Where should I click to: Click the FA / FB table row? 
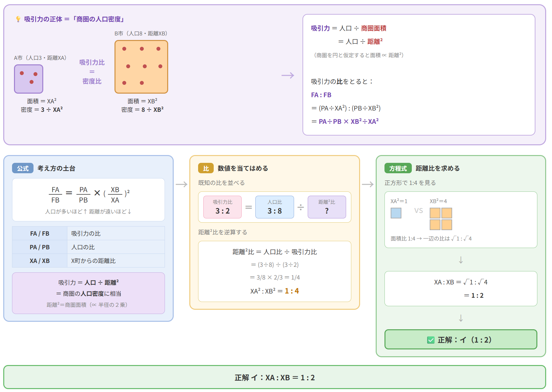click(x=88, y=233)
